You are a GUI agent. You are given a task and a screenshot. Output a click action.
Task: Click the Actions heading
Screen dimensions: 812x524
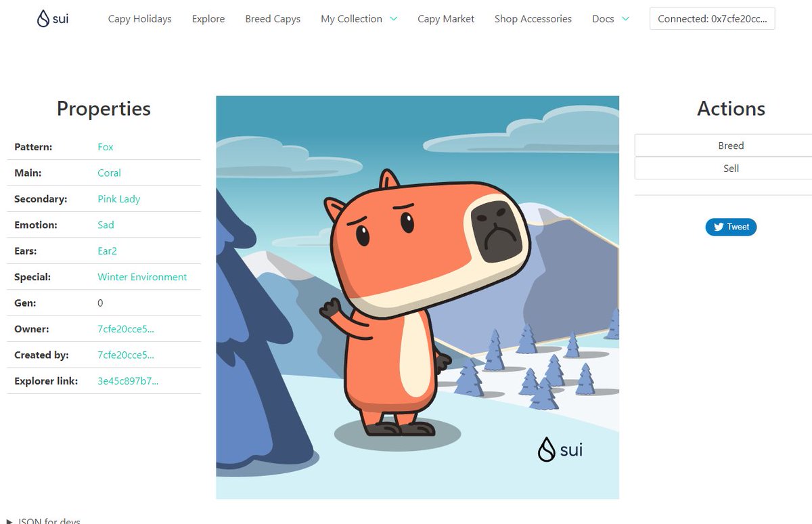click(x=731, y=108)
